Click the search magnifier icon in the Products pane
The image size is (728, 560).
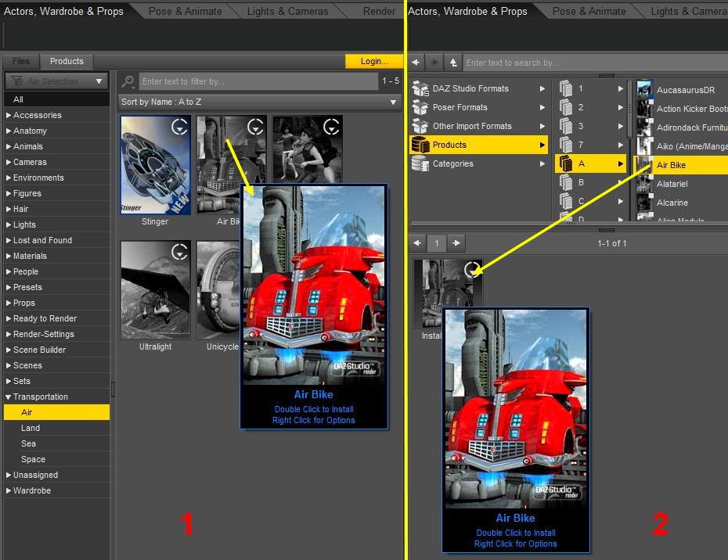(x=128, y=81)
